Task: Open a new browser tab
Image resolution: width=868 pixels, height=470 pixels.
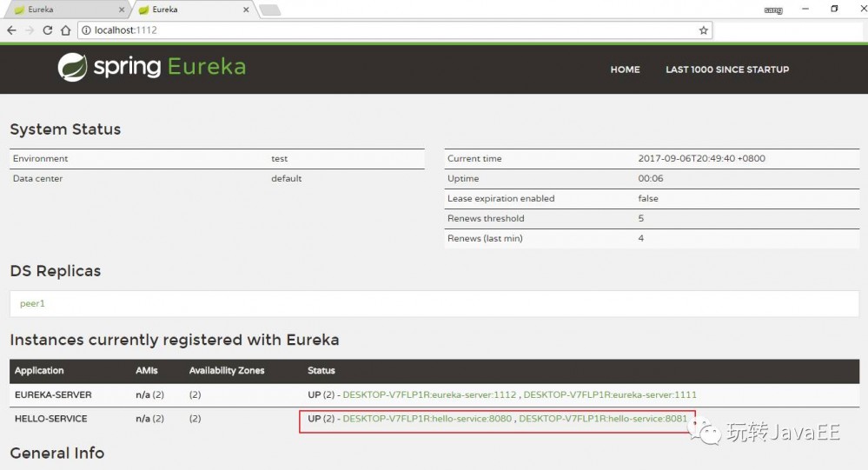Action: click(x=270, y=10)
